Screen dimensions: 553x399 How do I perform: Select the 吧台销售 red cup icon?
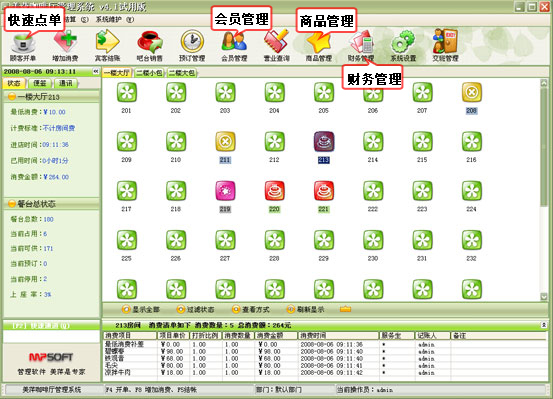pos(150,46)
